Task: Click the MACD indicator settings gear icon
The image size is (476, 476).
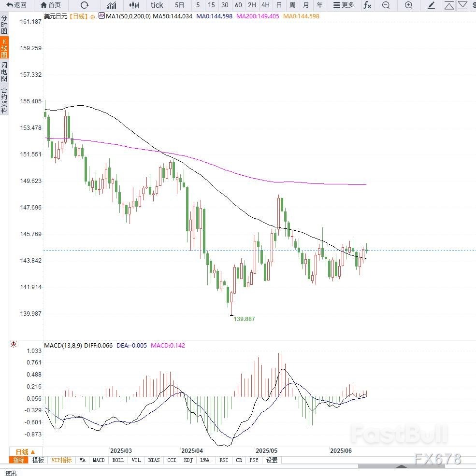Action: pyautogui.click(x=13, y=345)
